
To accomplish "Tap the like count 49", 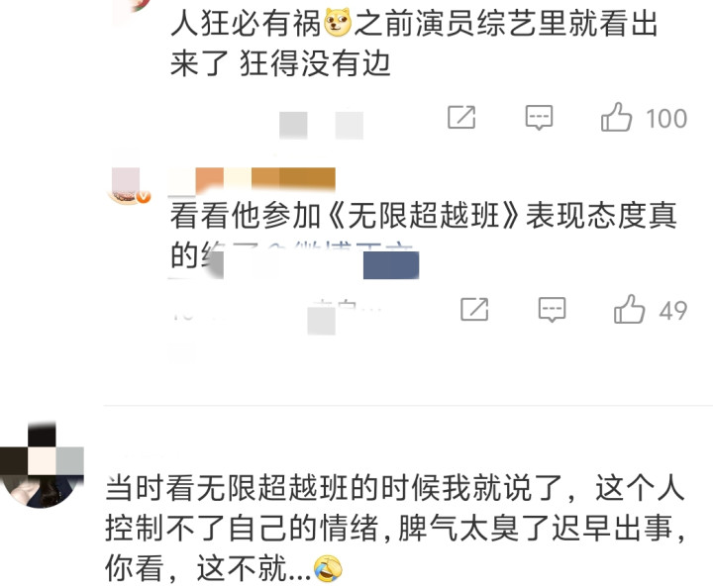I will tap(673, 311).
